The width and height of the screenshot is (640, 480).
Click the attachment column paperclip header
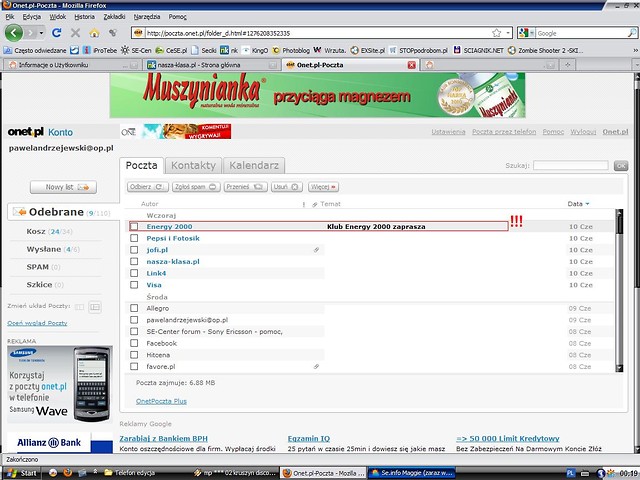click(x=315, y=204)
